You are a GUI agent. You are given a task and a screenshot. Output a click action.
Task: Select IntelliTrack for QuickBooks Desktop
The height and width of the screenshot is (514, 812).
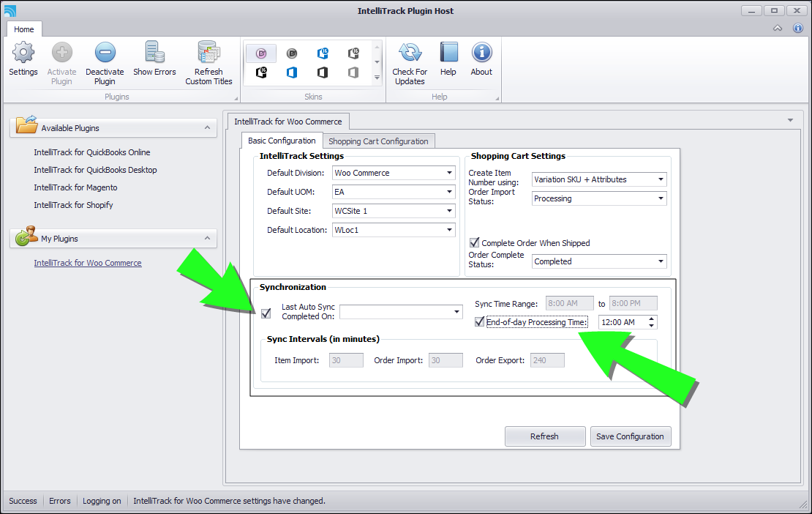(95, 170)
